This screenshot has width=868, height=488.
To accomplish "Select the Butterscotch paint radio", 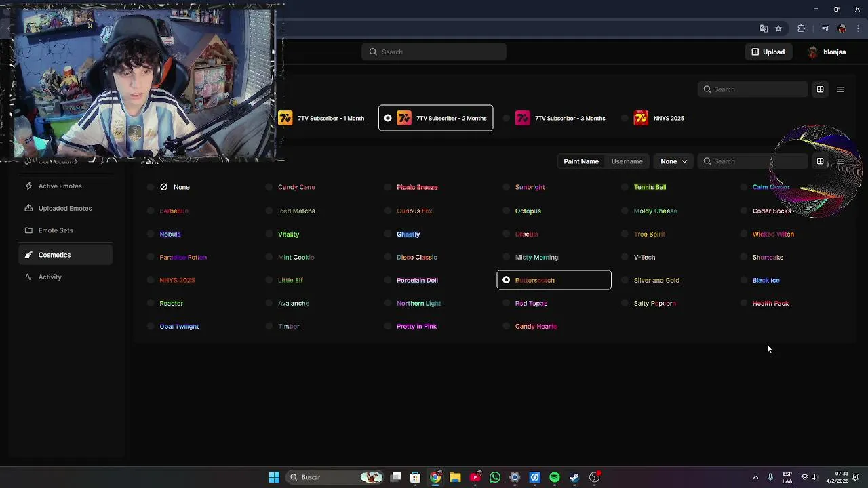I will pyautogui.click(x=507, y=280).
